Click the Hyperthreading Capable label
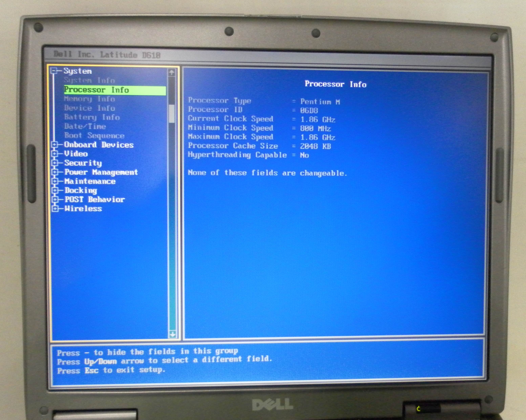The image size is (526, 420). [237, 155]
